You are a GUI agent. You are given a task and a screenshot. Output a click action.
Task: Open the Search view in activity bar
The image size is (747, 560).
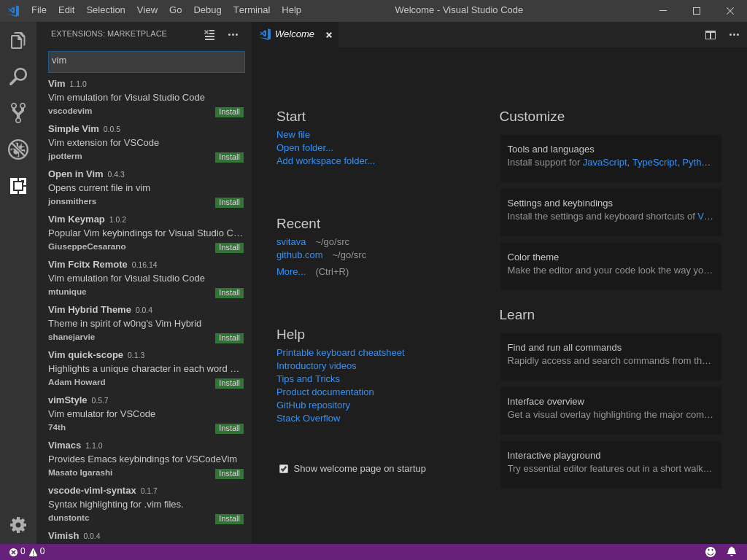[18, 77]
